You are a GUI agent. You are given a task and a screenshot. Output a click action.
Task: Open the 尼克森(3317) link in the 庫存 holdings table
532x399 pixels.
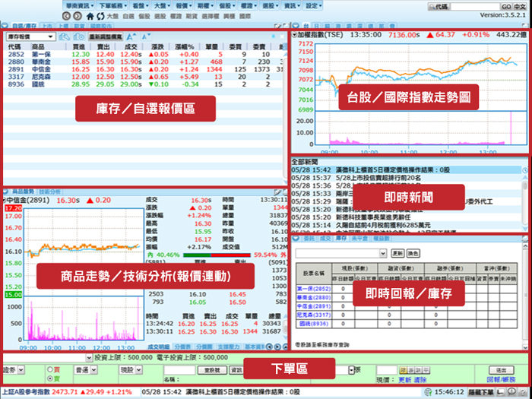point(313,315)
